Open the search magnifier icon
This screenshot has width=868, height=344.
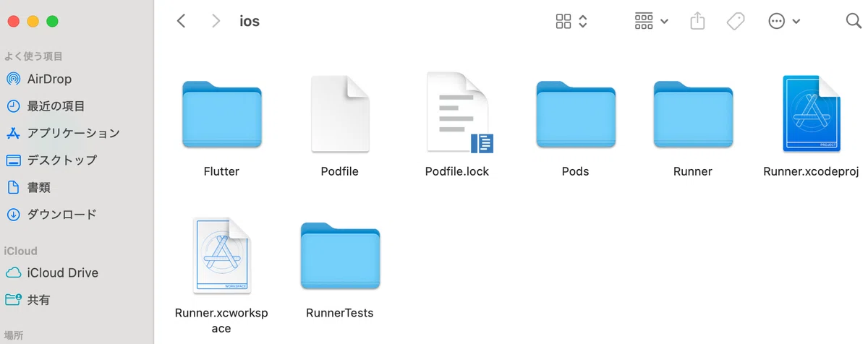(854, 21)
